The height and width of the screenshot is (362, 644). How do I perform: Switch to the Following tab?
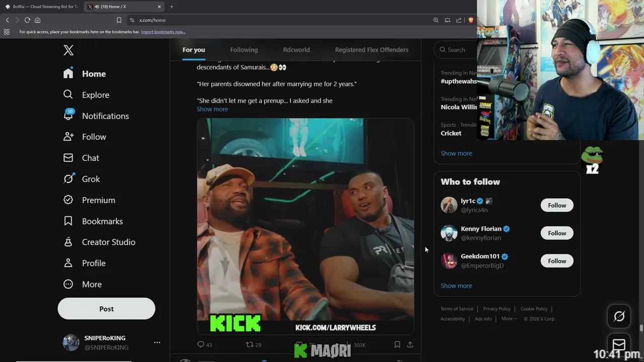(x=244, y=50)
